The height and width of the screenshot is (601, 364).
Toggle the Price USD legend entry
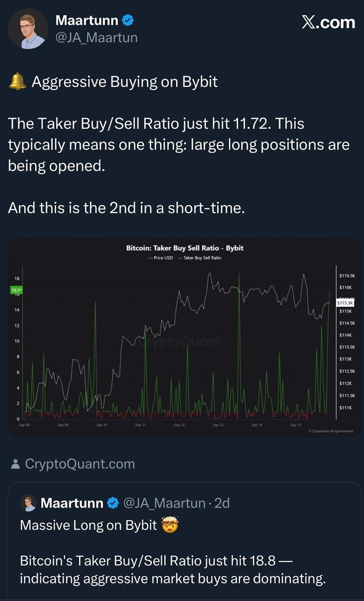point(160,258)
